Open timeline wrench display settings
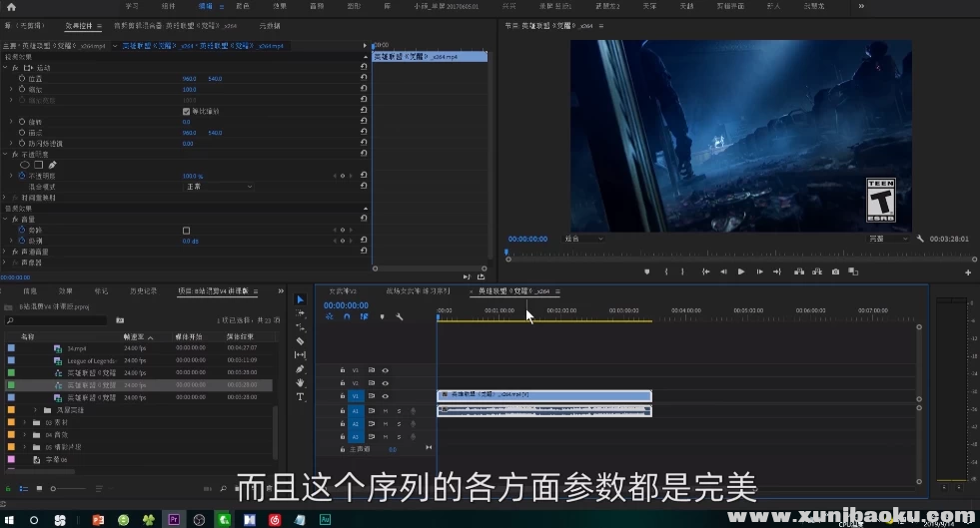The height and width of the screenshot is (528, 980). pos(399,316)
